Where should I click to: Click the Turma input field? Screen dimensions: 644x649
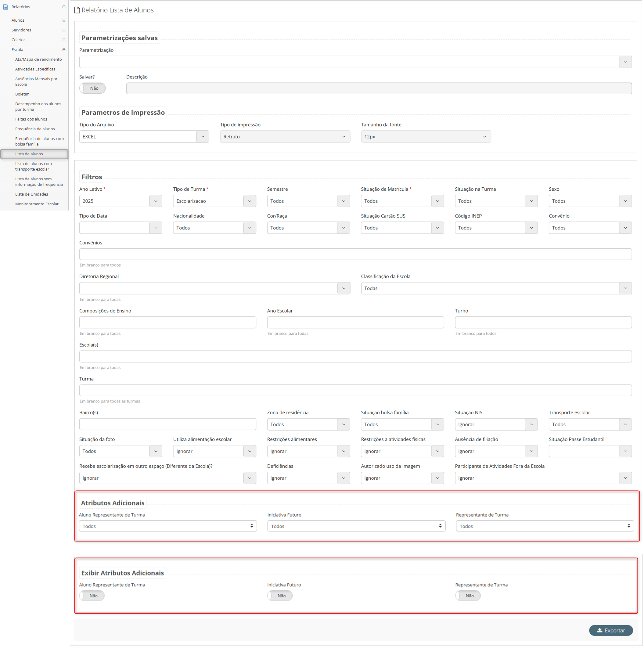355,390
